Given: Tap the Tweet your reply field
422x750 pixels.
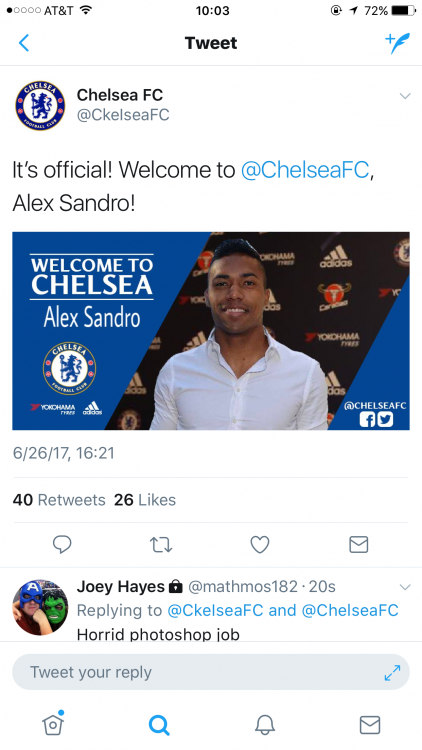Looking at the screenshot, I should click(x=211, y=672).
